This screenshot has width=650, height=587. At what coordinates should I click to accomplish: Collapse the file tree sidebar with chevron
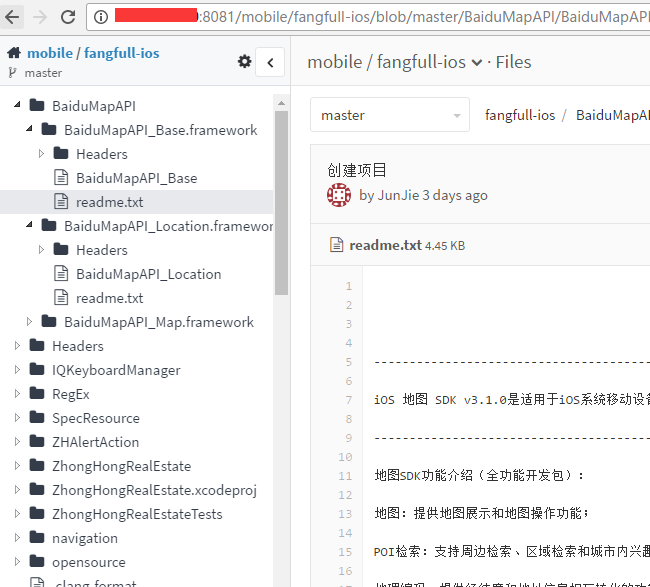coord(270,62)
